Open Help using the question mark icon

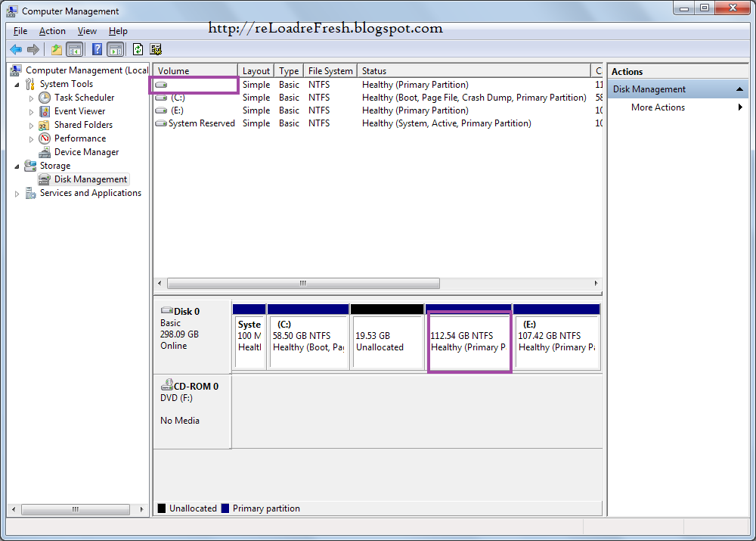pyautogui.click(x=96, y=49)
